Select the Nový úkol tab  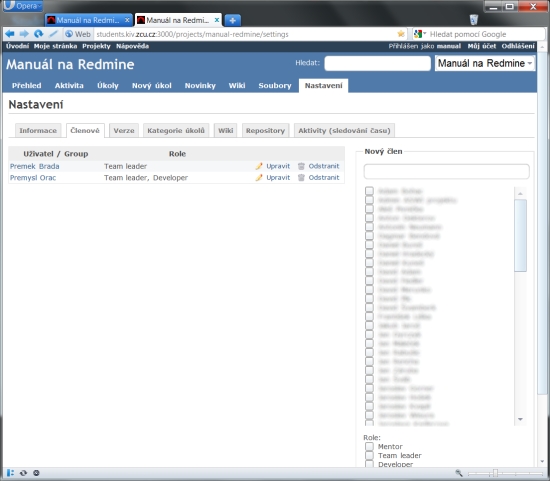point(152,86)
